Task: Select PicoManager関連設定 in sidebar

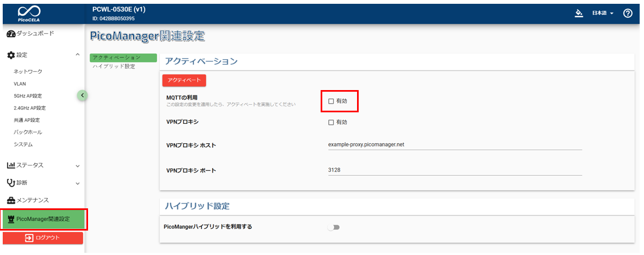Action: point(43,219)
